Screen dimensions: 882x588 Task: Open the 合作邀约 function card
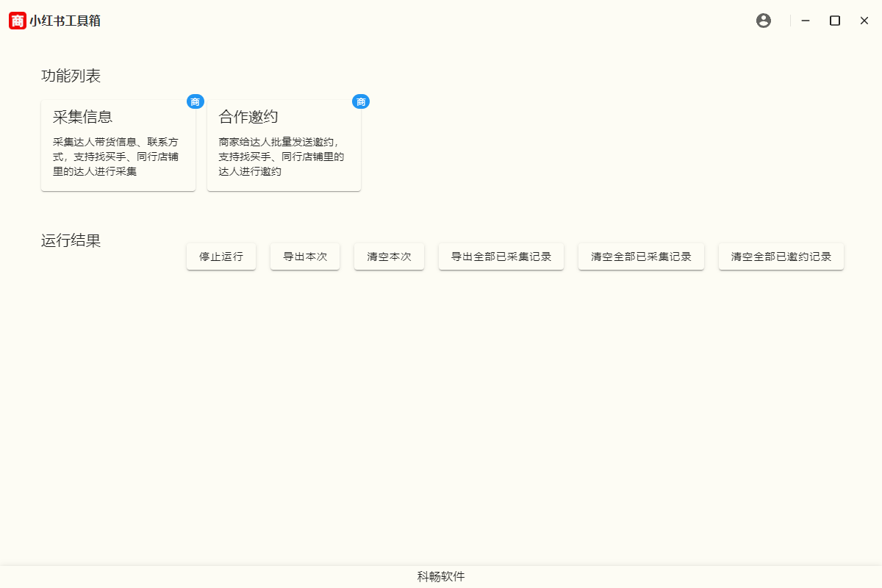(284, 145)
